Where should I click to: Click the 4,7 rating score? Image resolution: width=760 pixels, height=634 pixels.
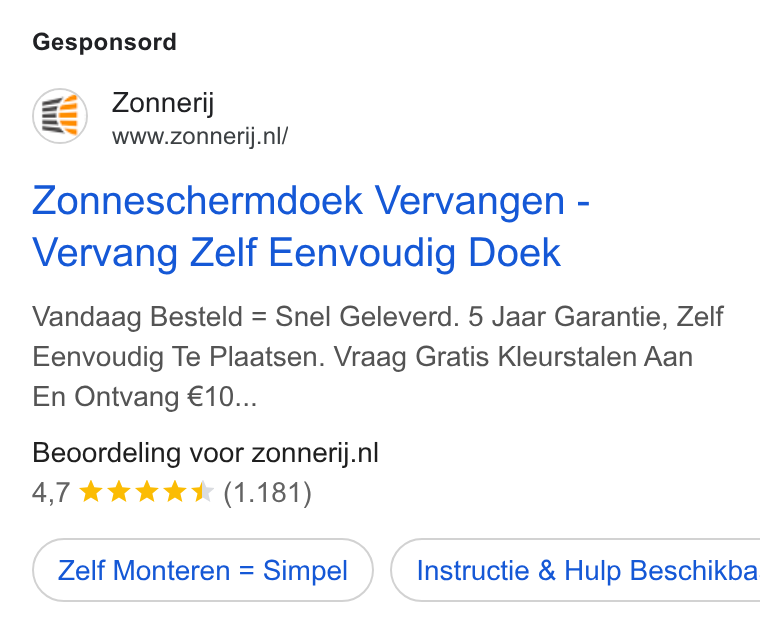point(51,492)
